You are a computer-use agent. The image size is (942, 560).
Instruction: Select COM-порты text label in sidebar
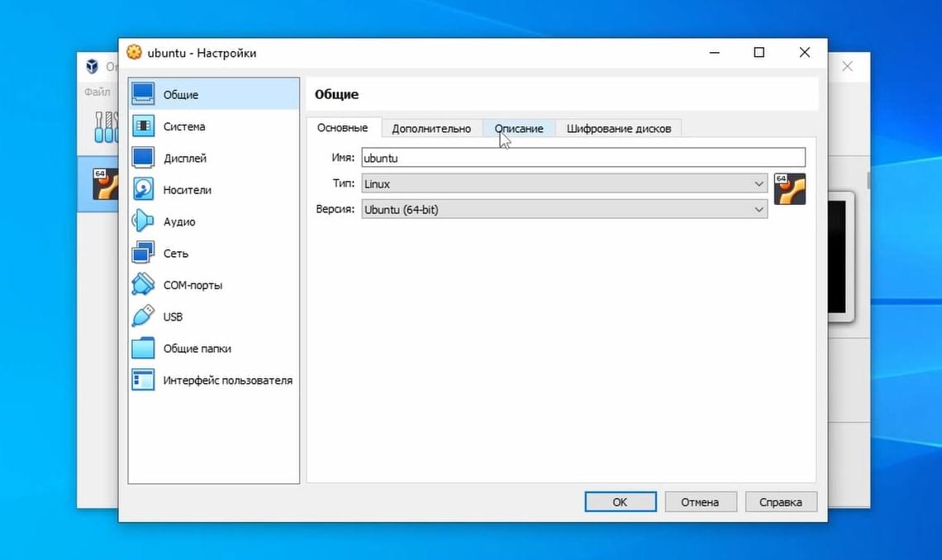pos(193,286)
